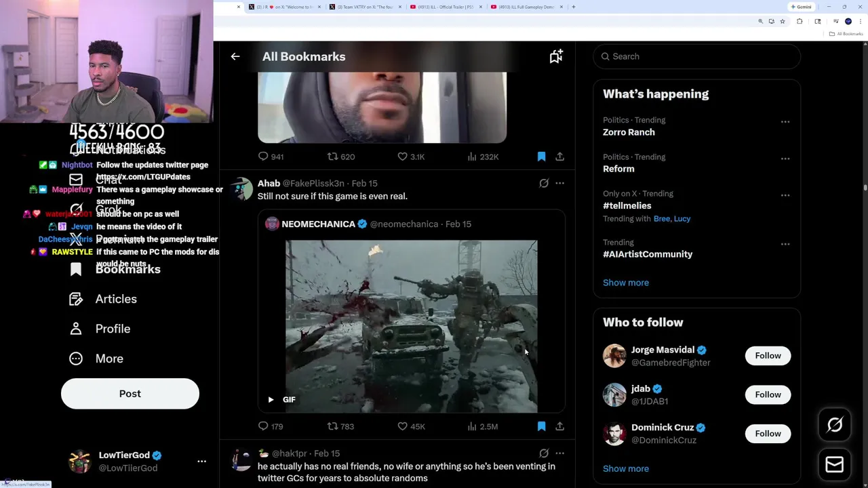Like Ahab's post with 45K likes
This screenshot has width=868, height=488.
411,426
